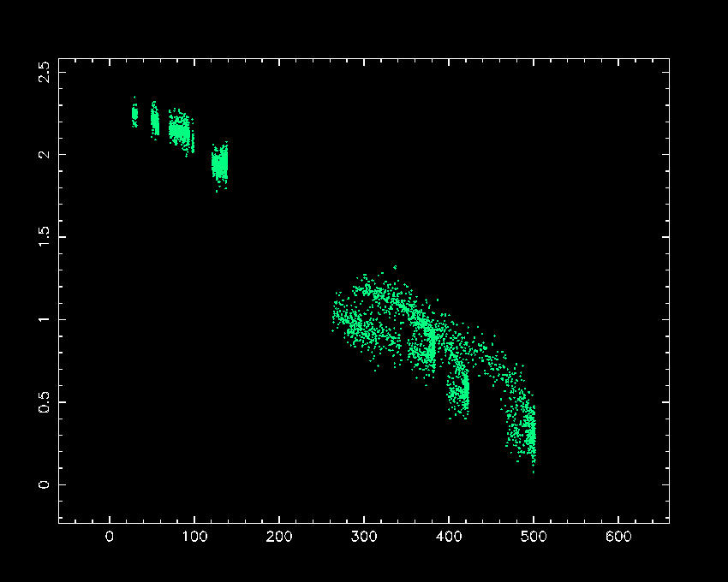
Task: Click the x-axis label 500
Action: [534, 537]
